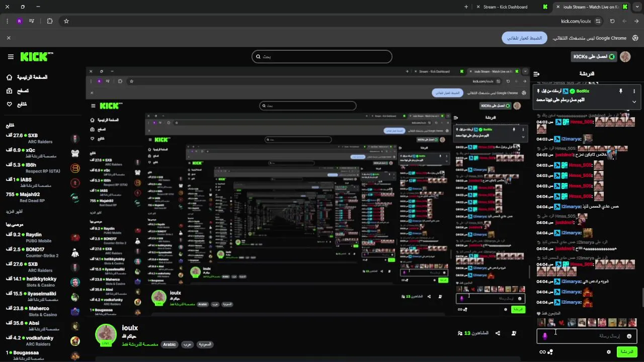
Task: Open Chrome media controls icon
Action: pos(32,21)
